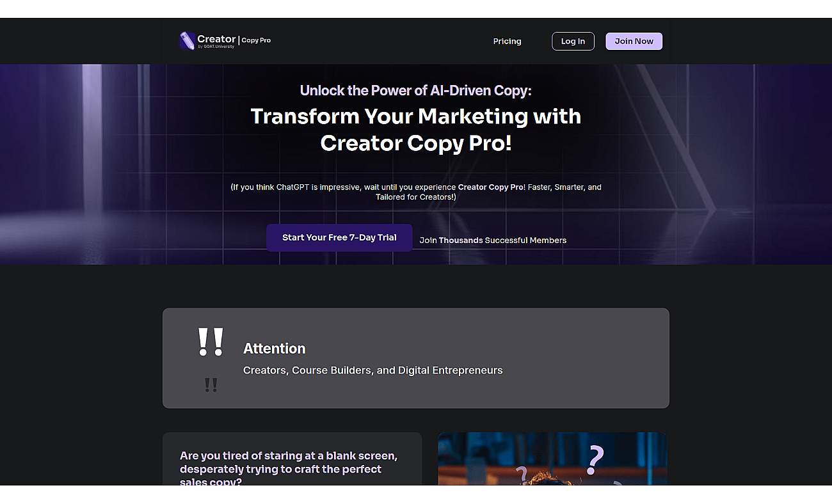
Task: Click the Join Now button
Action: (x=634, y=42)
